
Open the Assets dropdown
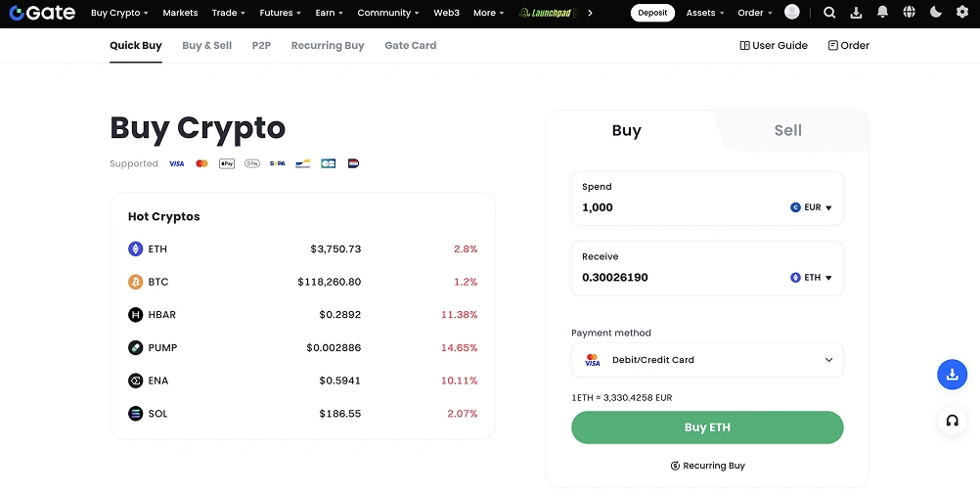(705, 13)
